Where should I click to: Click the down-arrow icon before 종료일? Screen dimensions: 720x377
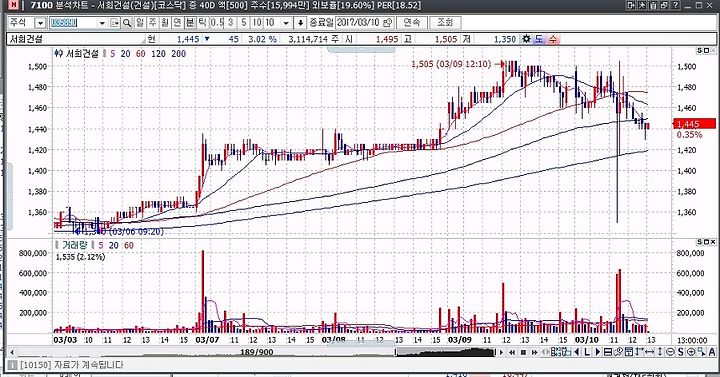(x=300, y=23)
